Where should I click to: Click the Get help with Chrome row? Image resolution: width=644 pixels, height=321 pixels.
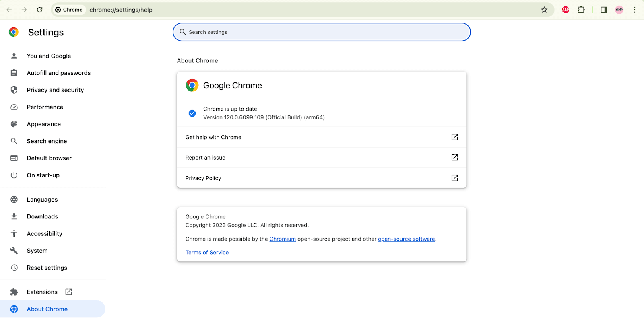click(x=322, y=137)
